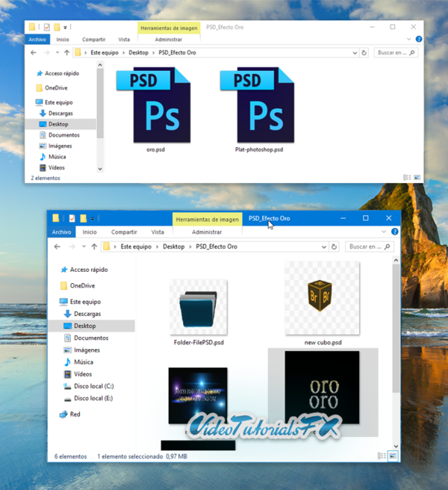Screen dimensions: 448x490
Task: Select Red network in bottom window sidebar
Action: (70, 415)
